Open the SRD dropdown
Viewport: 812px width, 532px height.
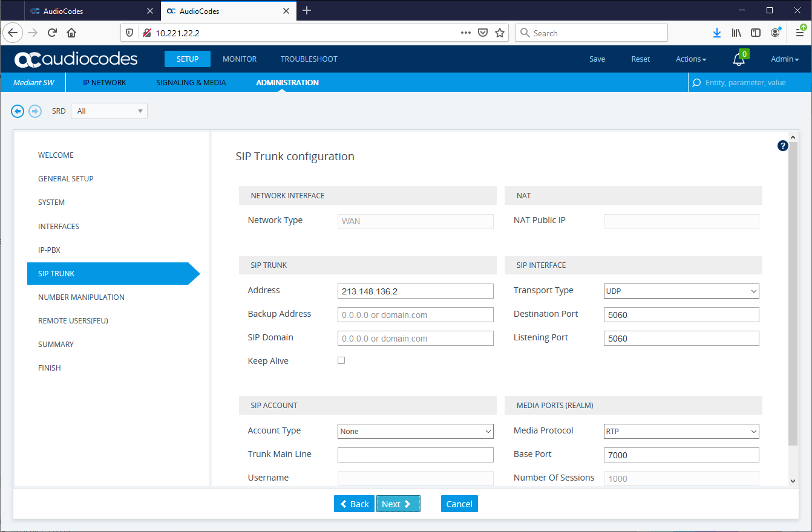click(x=109, y=111)
